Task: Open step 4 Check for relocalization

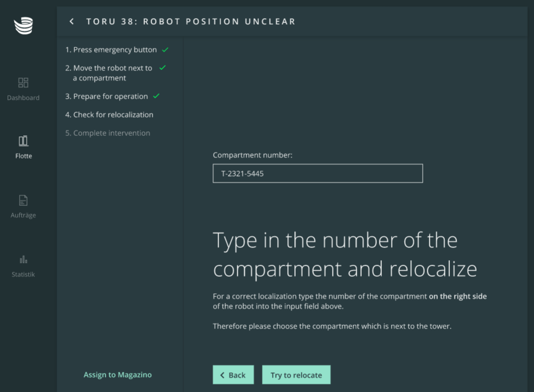Action: (x=109, y=115)
